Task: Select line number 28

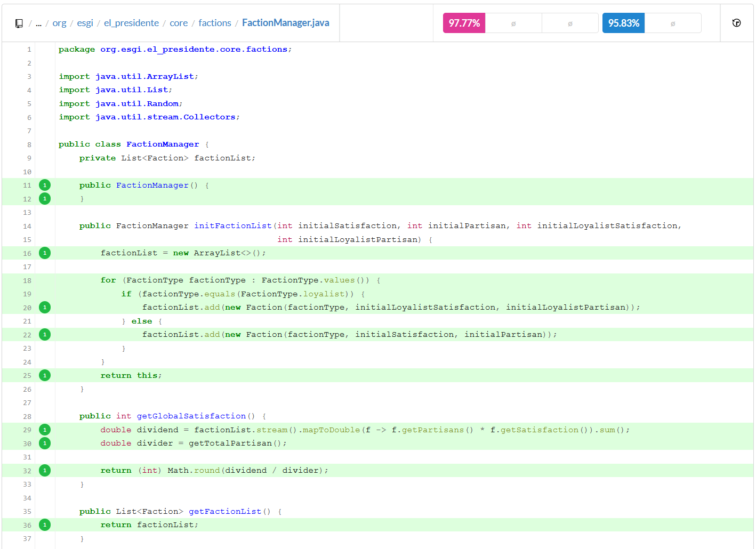Action: (27, 416)
